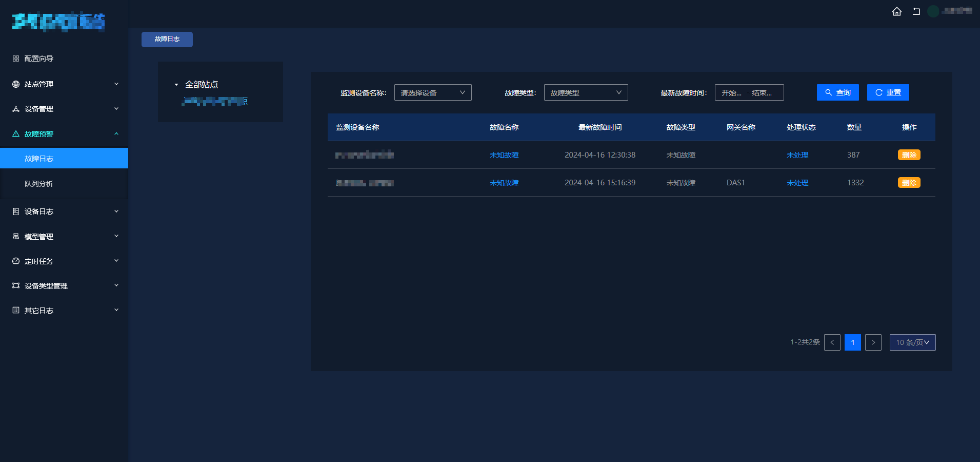
Task: Expand the 设备日志 submenu chevron
Action: (116, 211)
